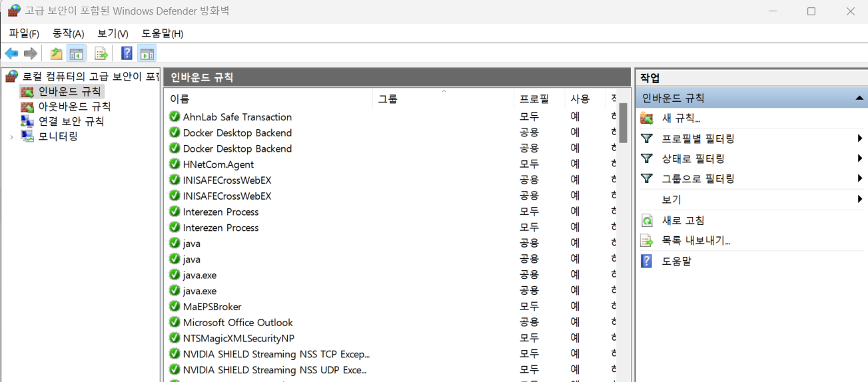Screen dimensions: 868x382
Task: Expand the 상태로 필터링 submenu arrow
Action: click(x=860, y=158)
